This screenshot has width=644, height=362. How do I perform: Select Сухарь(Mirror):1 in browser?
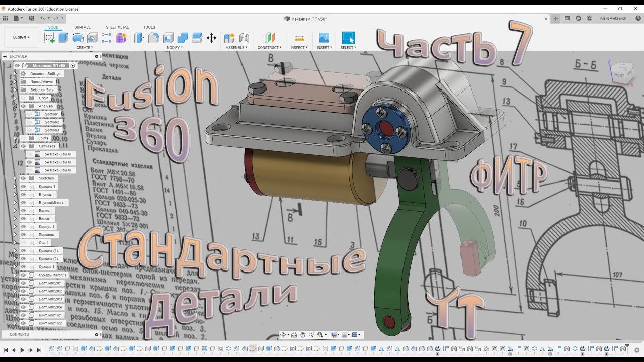52,275
